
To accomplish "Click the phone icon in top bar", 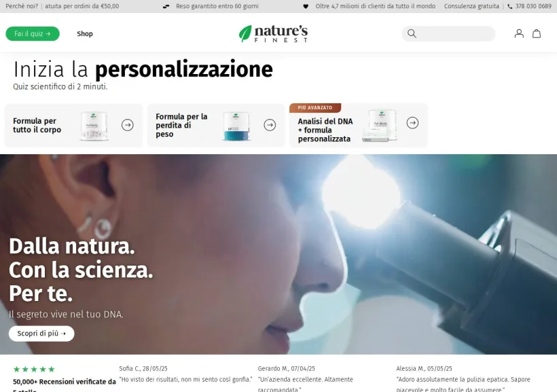I will pos(509,6).
